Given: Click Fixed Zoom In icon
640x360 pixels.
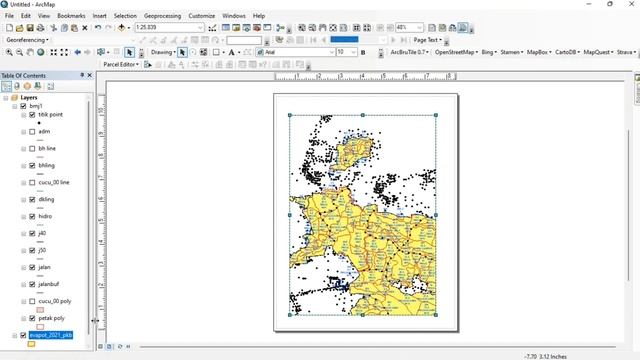Looking at the screenshot, I should [53, 52].
